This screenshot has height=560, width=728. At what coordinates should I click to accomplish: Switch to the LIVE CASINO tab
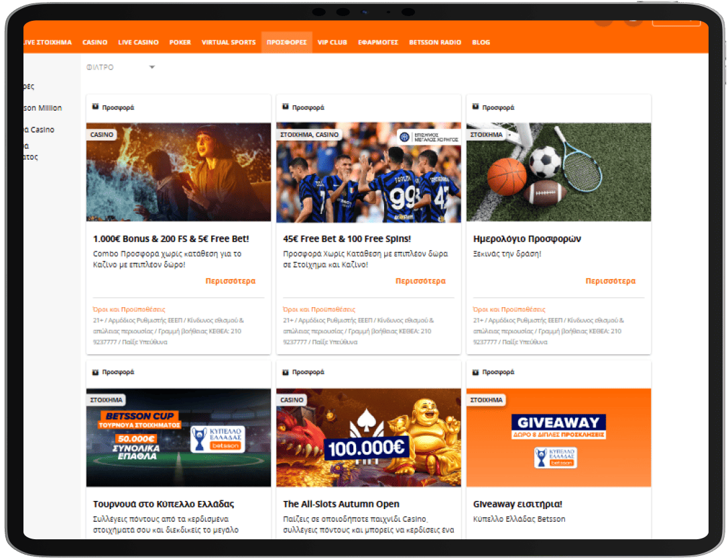point(138,42)
